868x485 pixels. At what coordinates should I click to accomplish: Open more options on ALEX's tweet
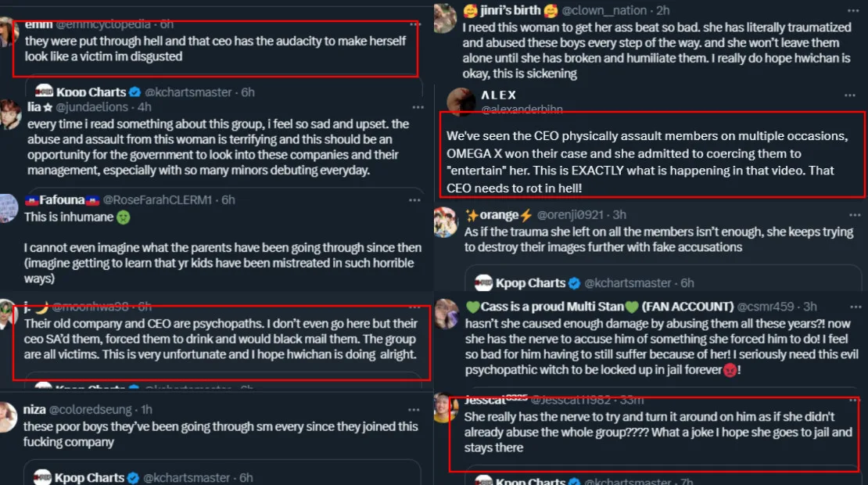[x=850, y=95]
